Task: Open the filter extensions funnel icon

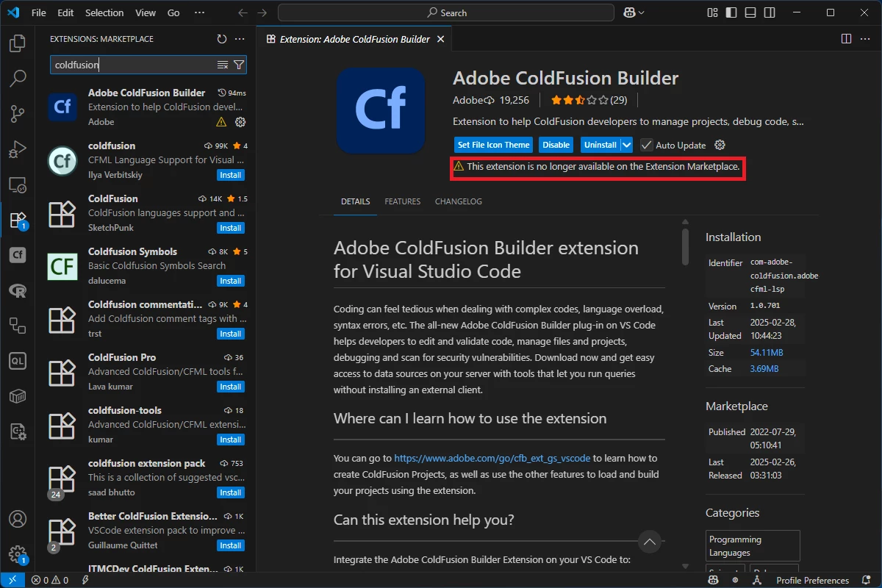Action: click(239, 65)
